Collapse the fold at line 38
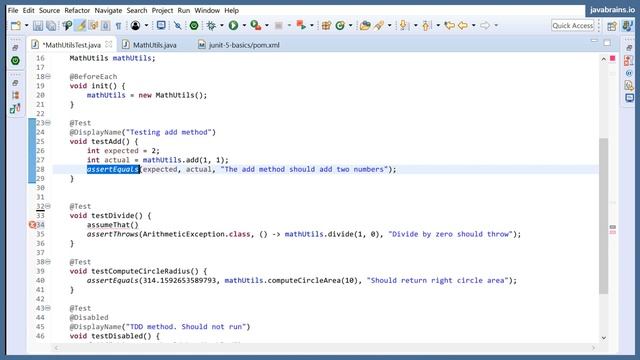 coord(48,262)
